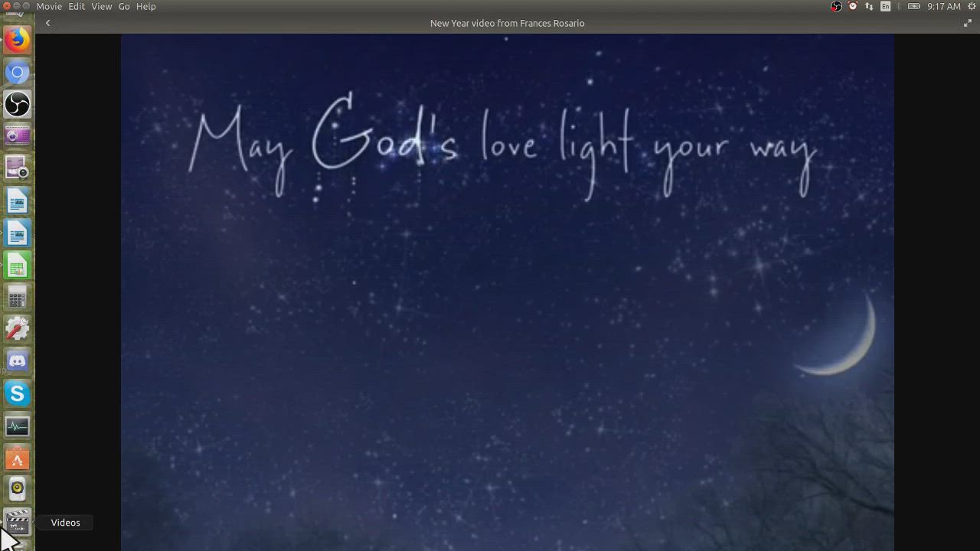
Task: Click the Go menu
Action: tap(124, 6)
